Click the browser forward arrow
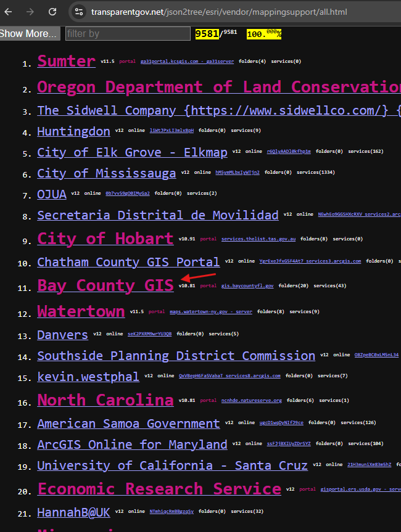 (x=30, y=12)
